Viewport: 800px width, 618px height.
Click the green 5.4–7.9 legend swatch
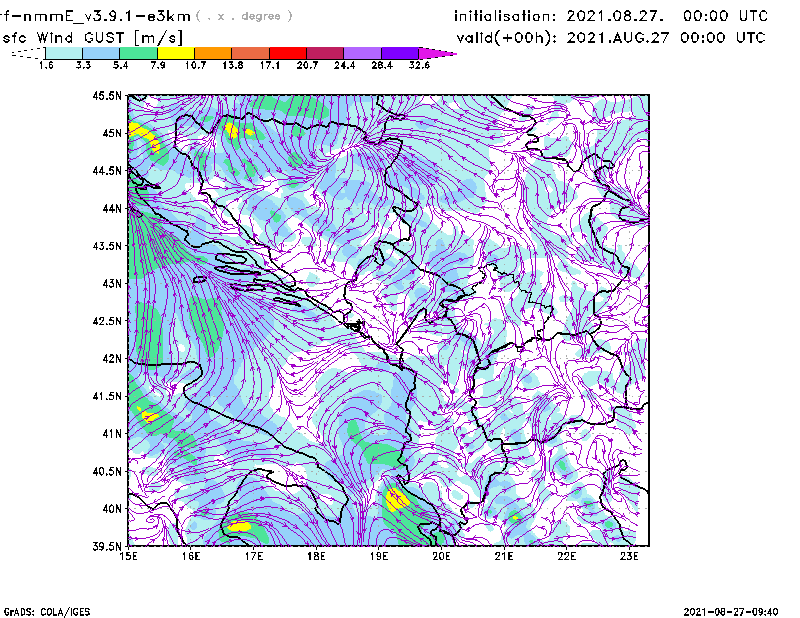(x=138, y=53)
